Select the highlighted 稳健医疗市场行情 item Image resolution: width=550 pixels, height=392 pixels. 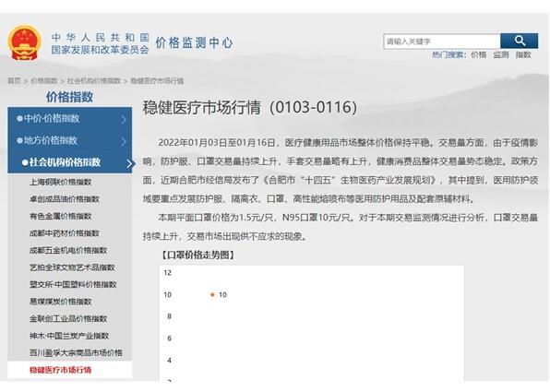[60, 370]
